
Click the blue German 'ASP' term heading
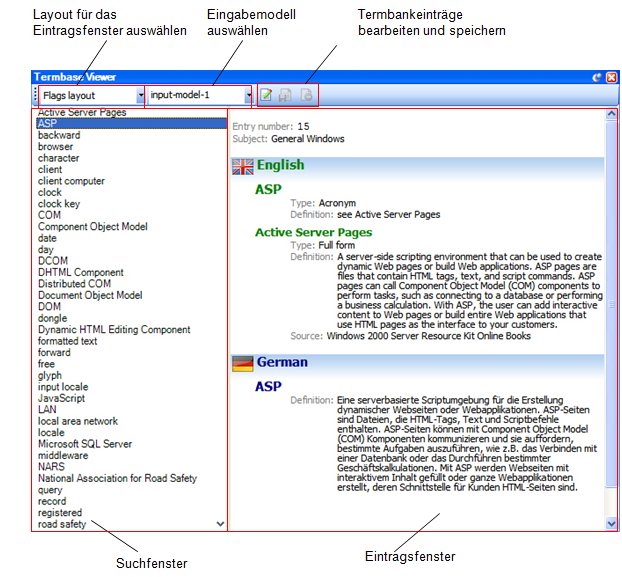(268, 387)
